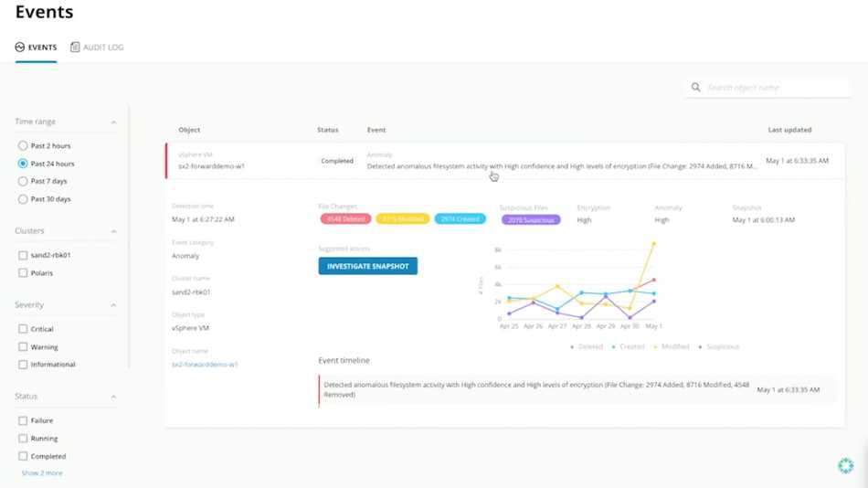Select the Past 7 days radio option
The width and height of the screenshot is (868, 488).
(23, 181)
